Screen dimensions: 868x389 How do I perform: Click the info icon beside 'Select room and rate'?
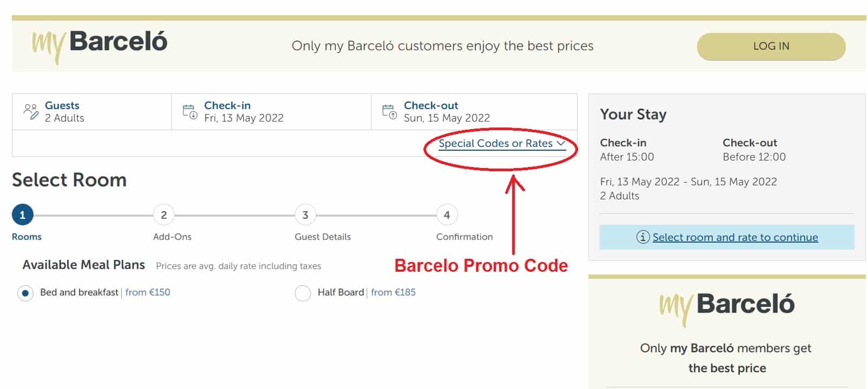[x=642, y=237]
